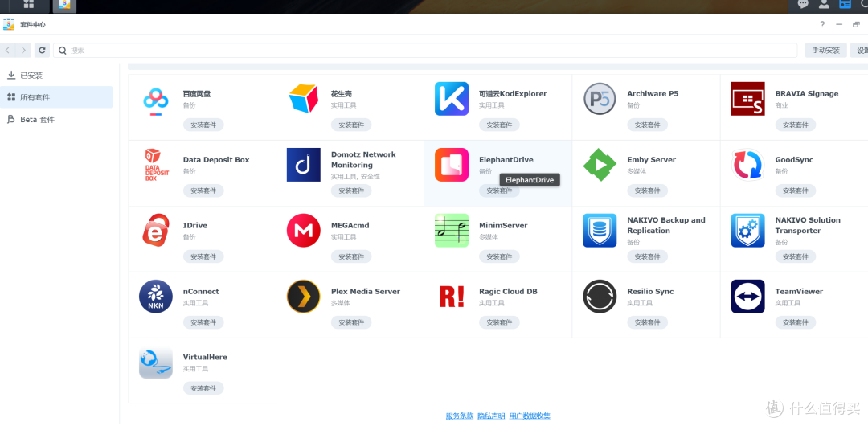The width and height of the screenshot is (868, 426).
Task: Focus the 搜索 search field
Action: tap(425, 51)
